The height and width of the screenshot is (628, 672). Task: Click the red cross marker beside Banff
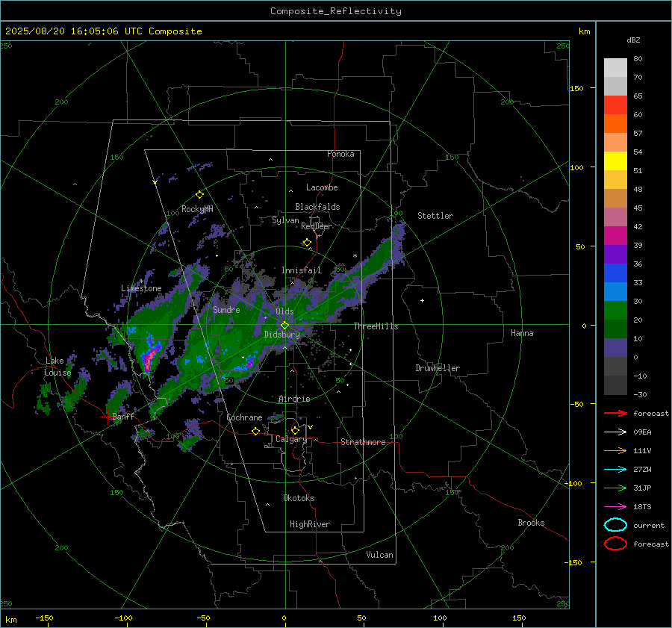pos(107,417)
